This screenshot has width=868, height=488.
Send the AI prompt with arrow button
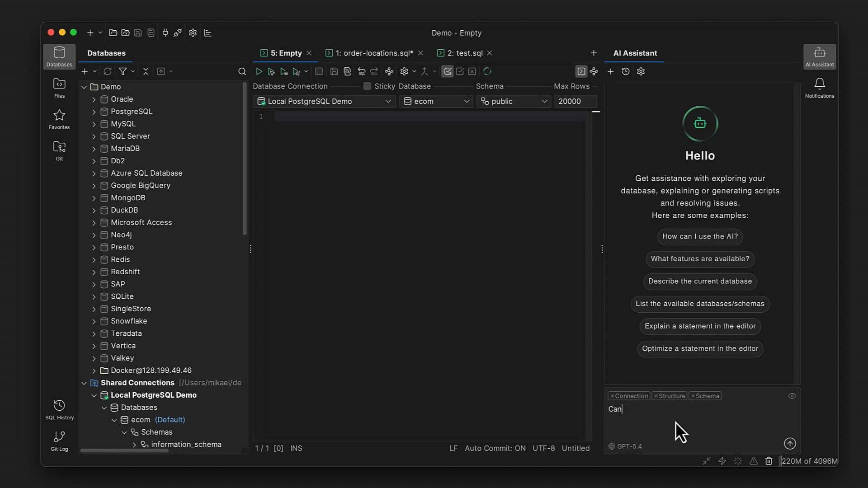coord(790,444)
